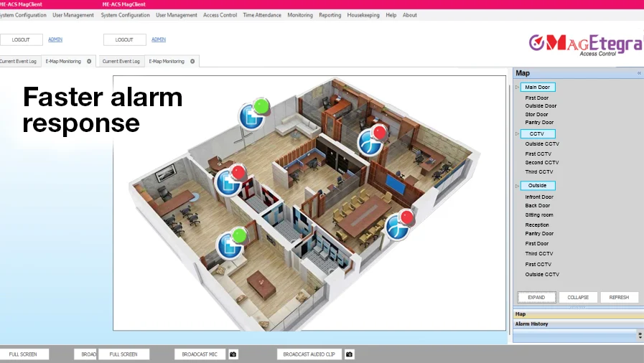Viewport: 644px width, 363px height.
Task: Select Pantry Door under the Outside group
Action: 539,234
